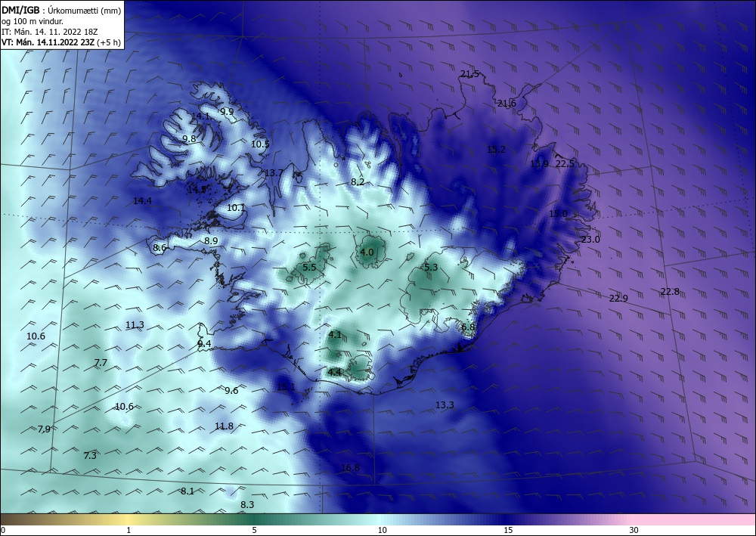Click the 8.9 value label
This screenshot has width=756, height=536.
pyautogui.click(x=211, y=240)
